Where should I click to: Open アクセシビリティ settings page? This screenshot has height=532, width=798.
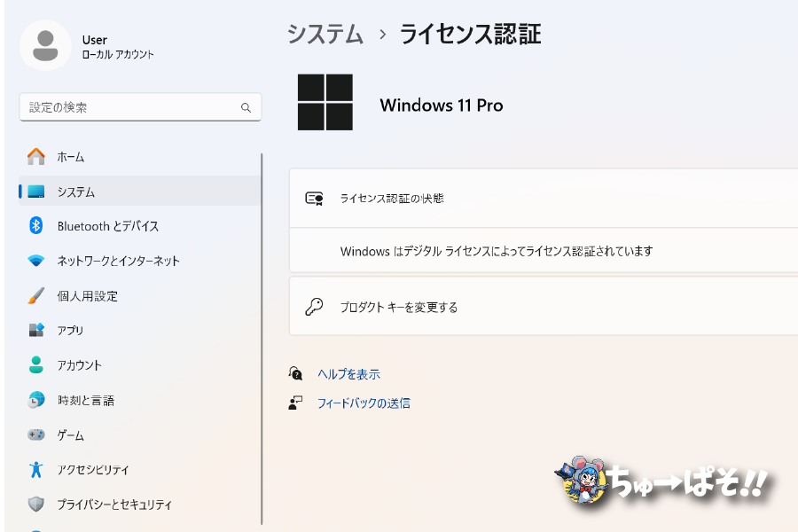140,469
